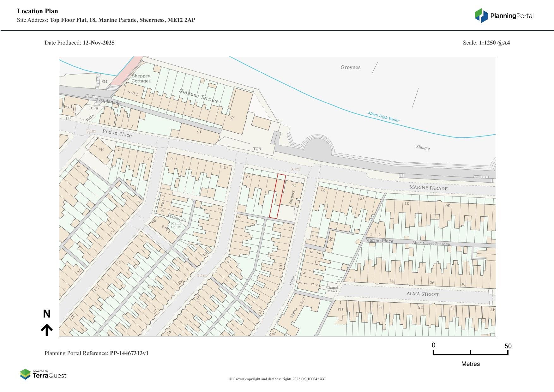
Task: Click the Sheppey Cottages label
Action: [141, 78]
